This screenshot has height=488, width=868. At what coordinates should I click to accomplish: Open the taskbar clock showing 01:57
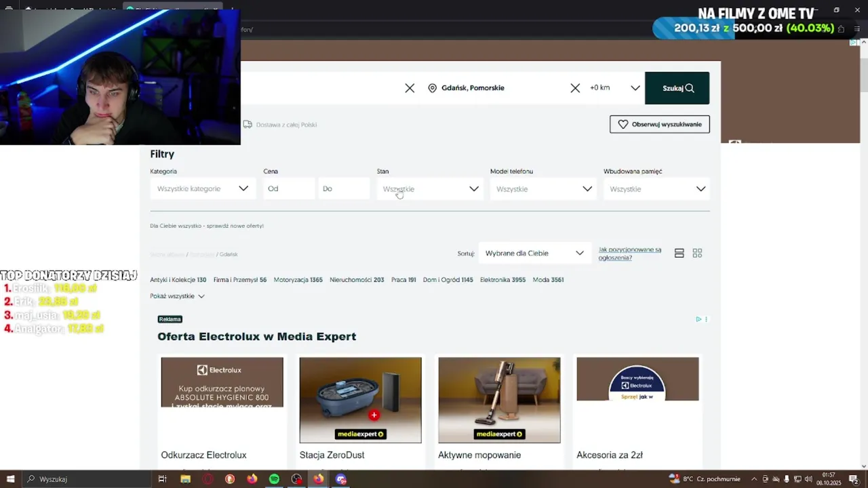829,479
